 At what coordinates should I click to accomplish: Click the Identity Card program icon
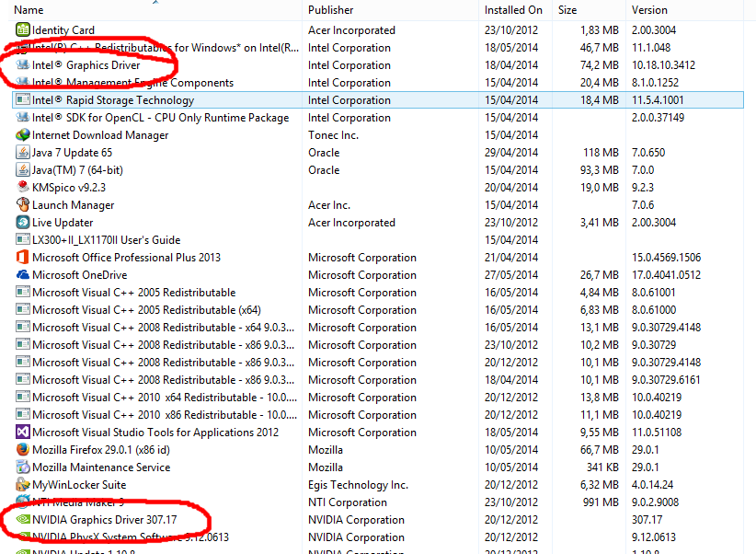pos(22,30)
